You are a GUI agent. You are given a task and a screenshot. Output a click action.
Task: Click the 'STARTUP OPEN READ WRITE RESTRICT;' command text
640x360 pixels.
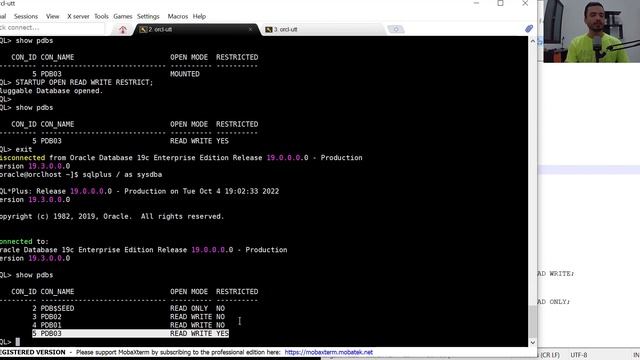(x=84, y=82)
